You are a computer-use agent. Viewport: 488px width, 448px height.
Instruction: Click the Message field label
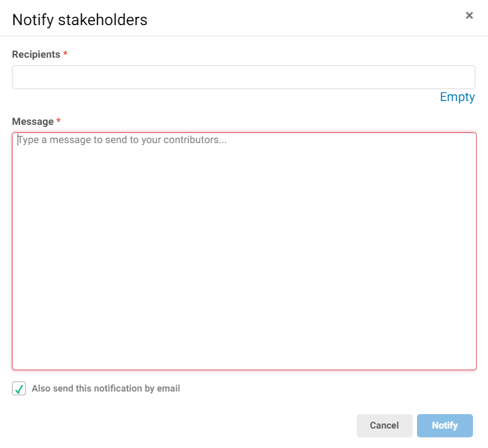[x=33, y=122]
